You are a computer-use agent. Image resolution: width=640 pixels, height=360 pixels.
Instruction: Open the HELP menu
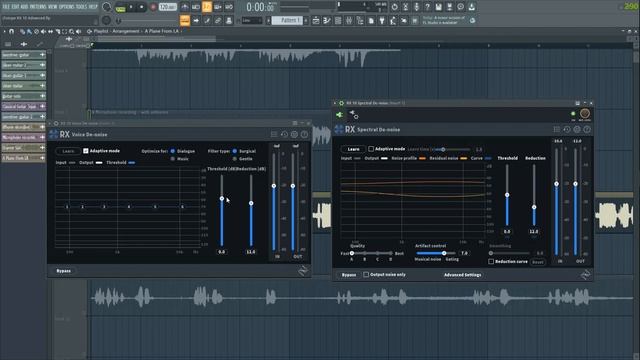point(93,7)
